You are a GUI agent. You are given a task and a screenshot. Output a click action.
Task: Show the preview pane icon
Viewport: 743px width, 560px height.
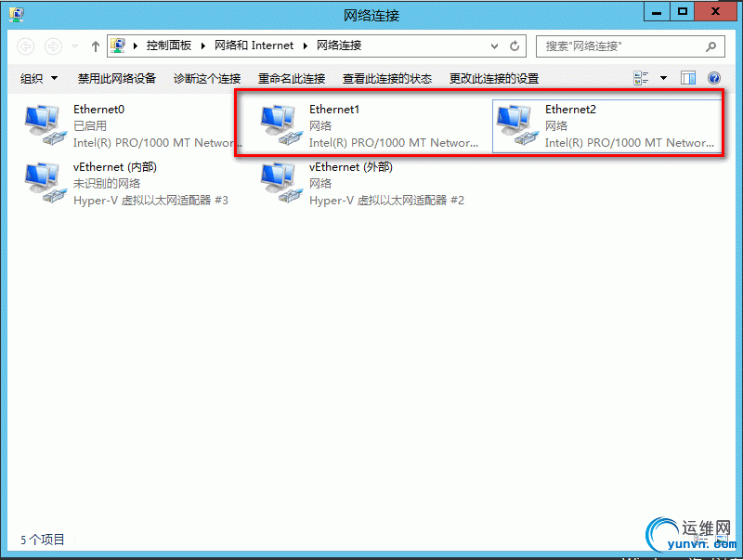pyautogui.click(x=687, y=78)
